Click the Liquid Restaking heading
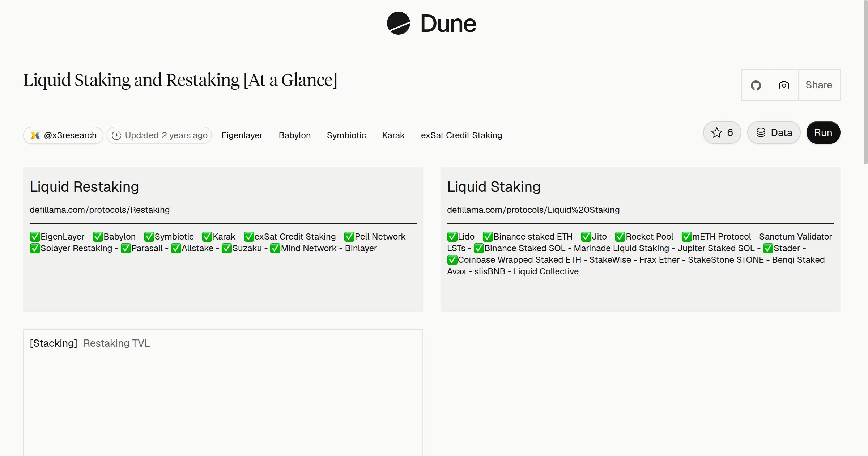Screen dimensions: 868x456 [84, 187]
